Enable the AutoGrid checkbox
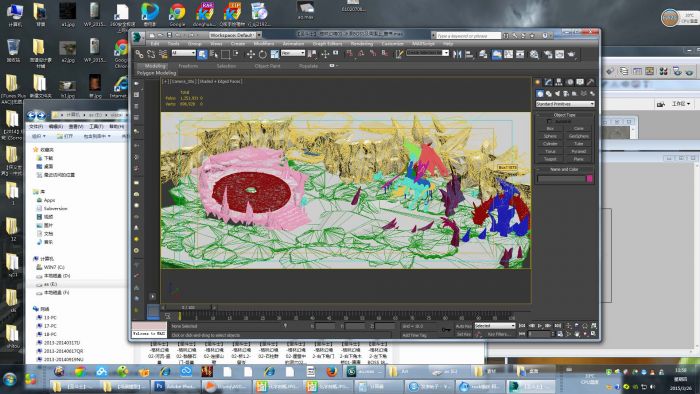The width and height of the screenshot is (700, 394). coord(549,121)
